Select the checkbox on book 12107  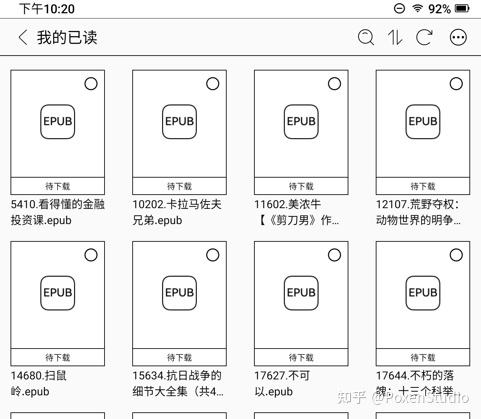[456, 84]
